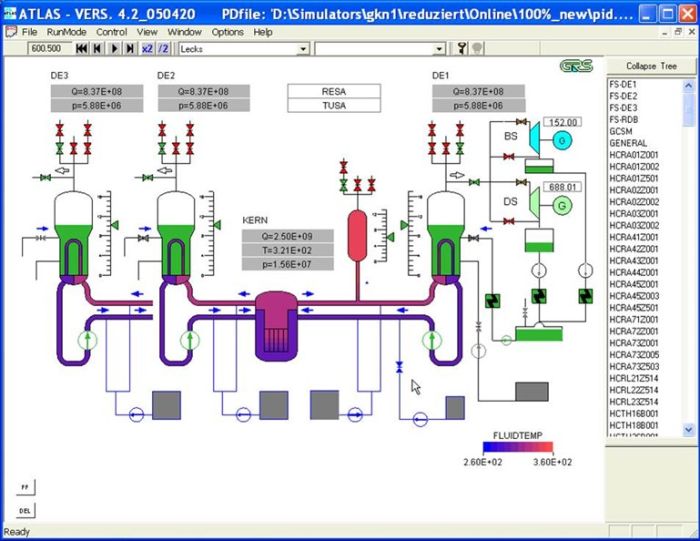Click the 600.500 time field
Screen dimensions: 700x541
pos(50,49)
